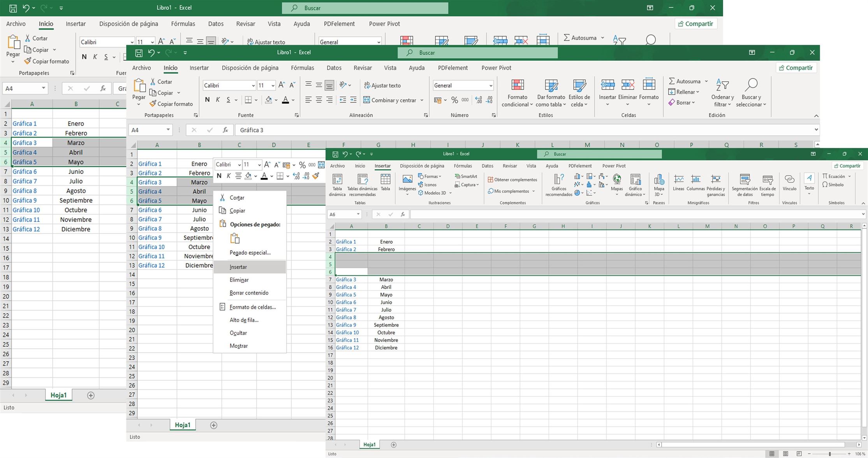868x458 pixels.
Task: Choose Formato de celdas from context menu
Action: [251, 307]
